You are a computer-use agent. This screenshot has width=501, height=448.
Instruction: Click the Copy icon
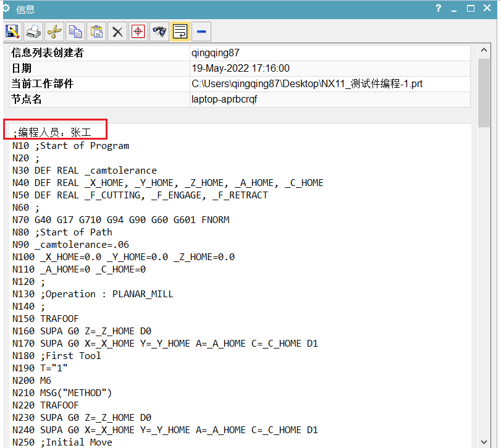pyautogui.click(x=75, y=32)
